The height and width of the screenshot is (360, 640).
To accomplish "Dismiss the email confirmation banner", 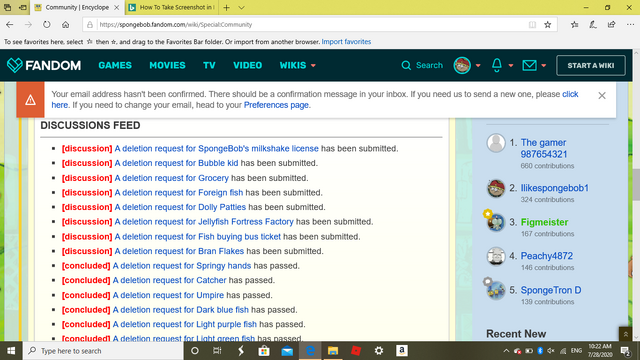I will point(602,96).
